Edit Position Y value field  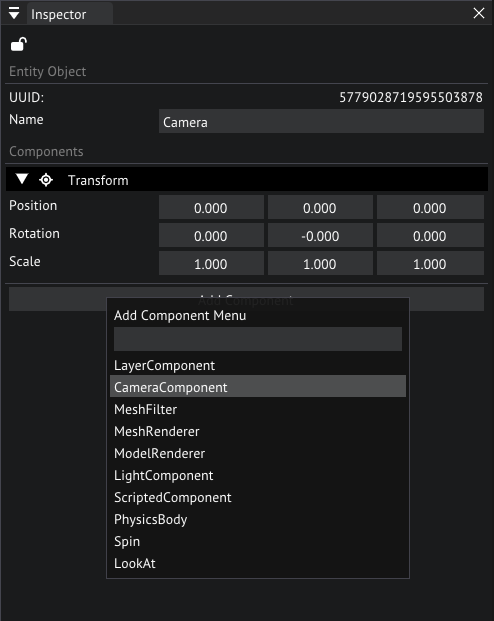pyautogui.click(x=320, y=208)
